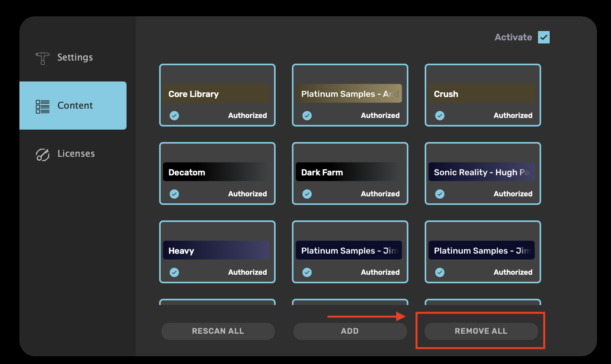Click Platinum Samples - And check icon
The width and height of the screenshot is (611, 364).
(307, 116)
